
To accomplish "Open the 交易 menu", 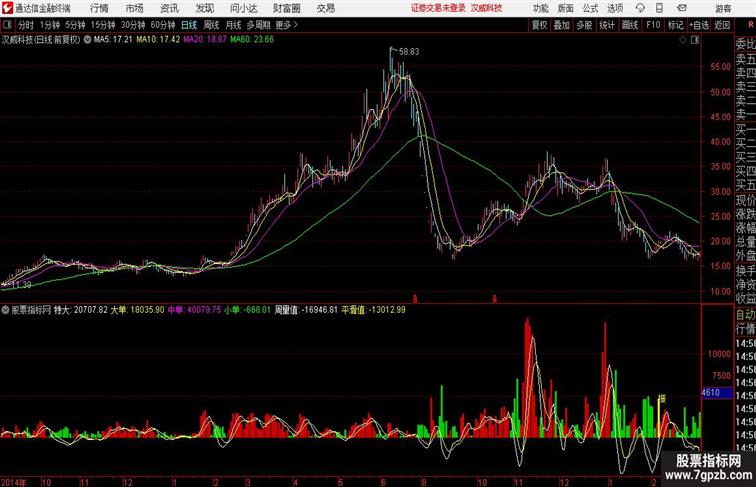I will (325, 8).
